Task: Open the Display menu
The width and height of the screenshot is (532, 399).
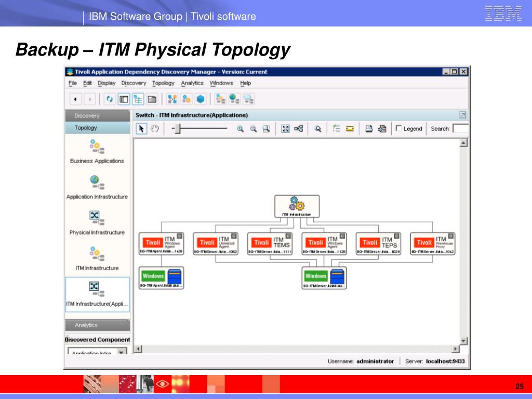Action: pyautogui.click(x=107, y=83)
